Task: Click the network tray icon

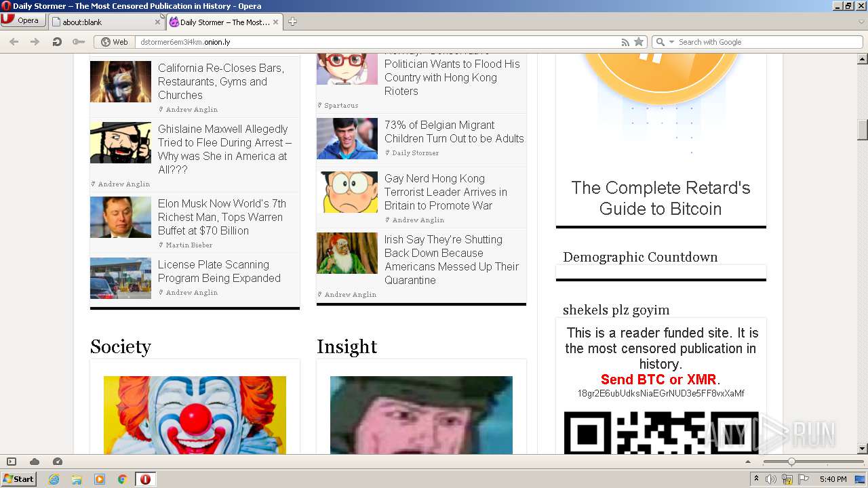Action: click(x=787, y=479)
